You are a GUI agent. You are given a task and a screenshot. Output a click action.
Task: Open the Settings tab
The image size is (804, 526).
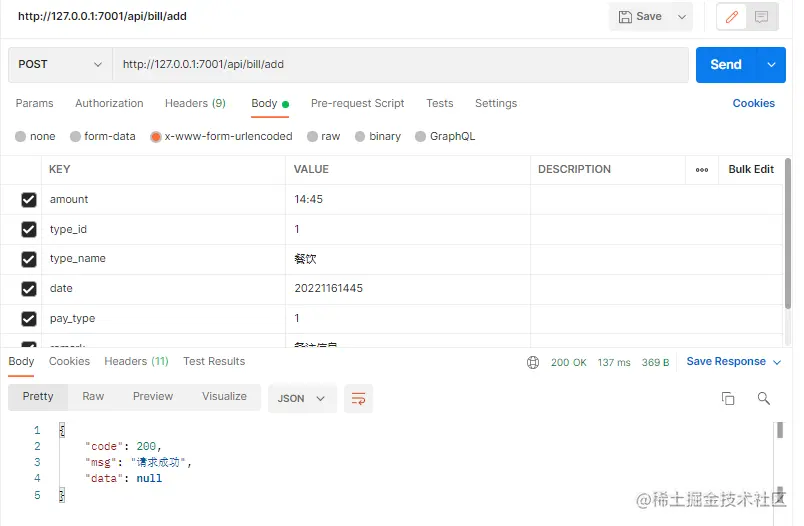point(496,103)
